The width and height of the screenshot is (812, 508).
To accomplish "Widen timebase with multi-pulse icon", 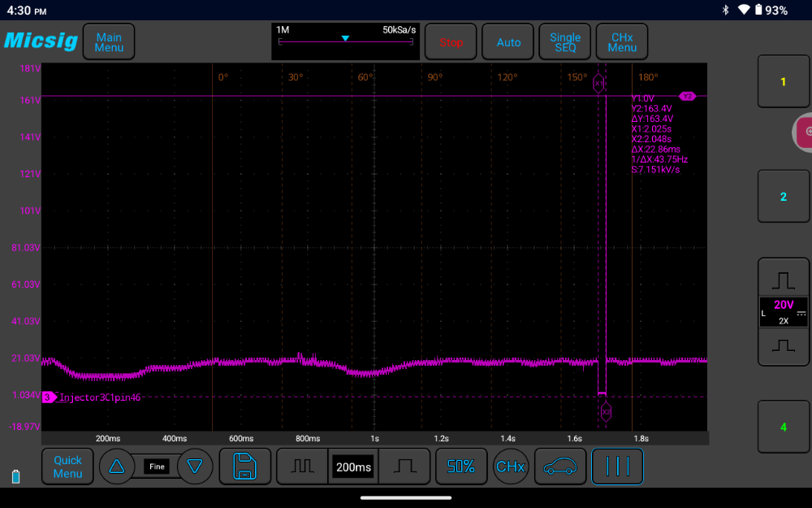I will [302, 467].
